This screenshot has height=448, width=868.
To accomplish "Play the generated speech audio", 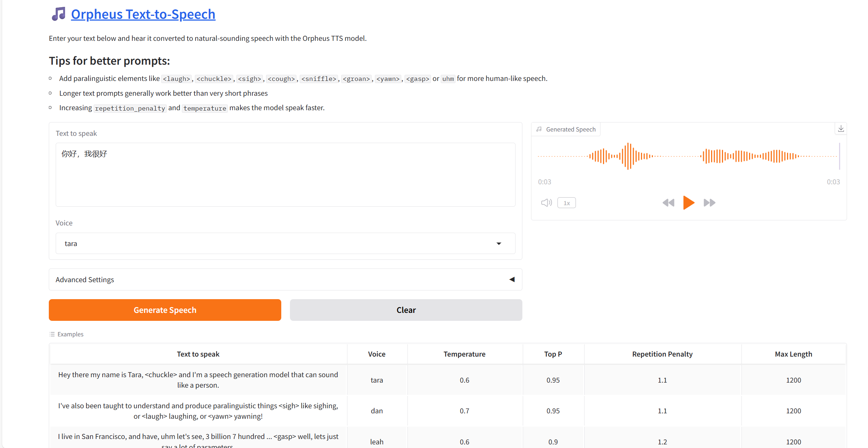I will coord(689,203).
